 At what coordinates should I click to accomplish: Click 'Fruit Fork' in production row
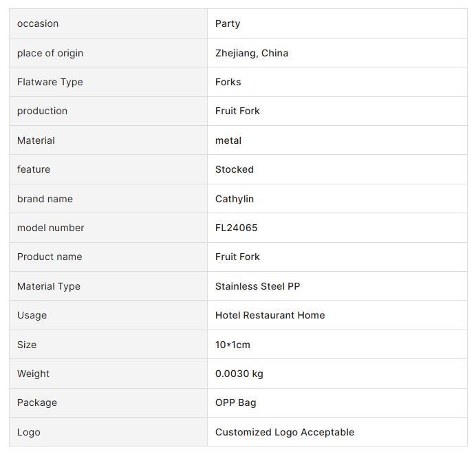tap(237, 111)
